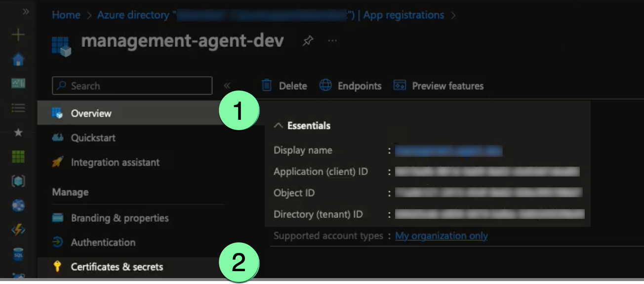
Task: Click the resource menu Search field
Action: pyautogui.click(x=132, y=86)
